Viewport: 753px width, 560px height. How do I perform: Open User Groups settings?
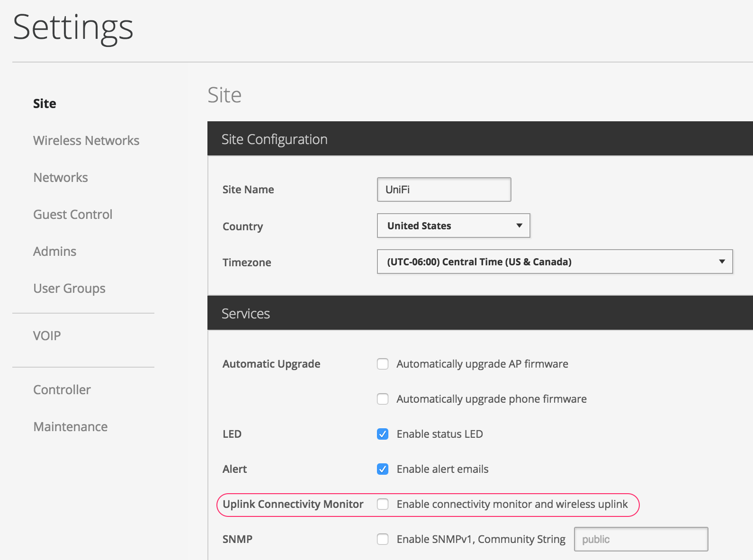pos(69,289)
